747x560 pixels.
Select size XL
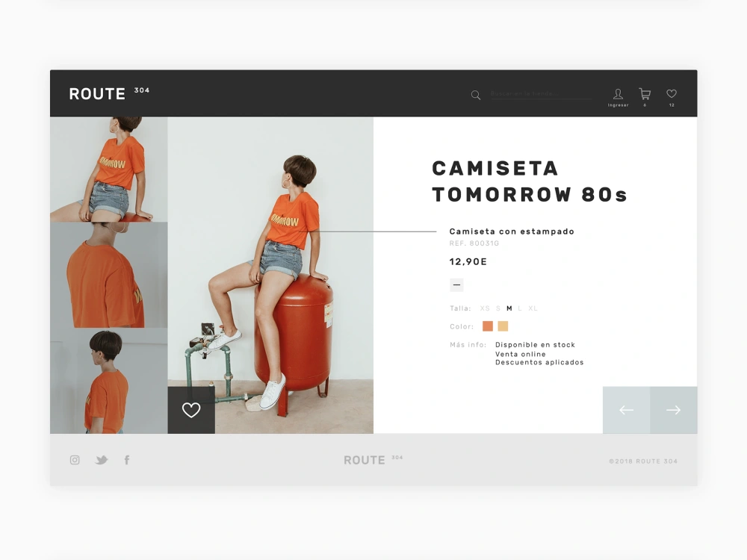[533, 308]
